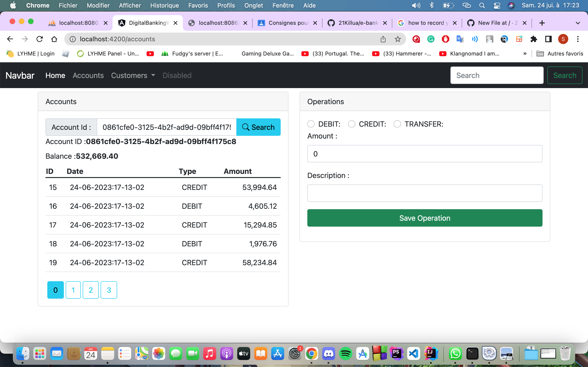The height and width of the screenshot is (367, 588).
Task: Select the DEBIT operation type
Action: (311, 124)
